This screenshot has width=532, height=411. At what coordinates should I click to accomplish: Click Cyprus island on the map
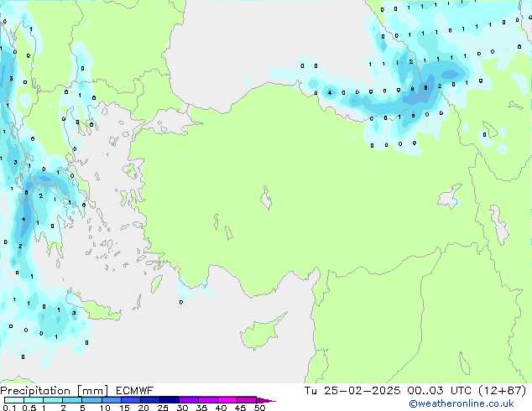tap(261, 332)
